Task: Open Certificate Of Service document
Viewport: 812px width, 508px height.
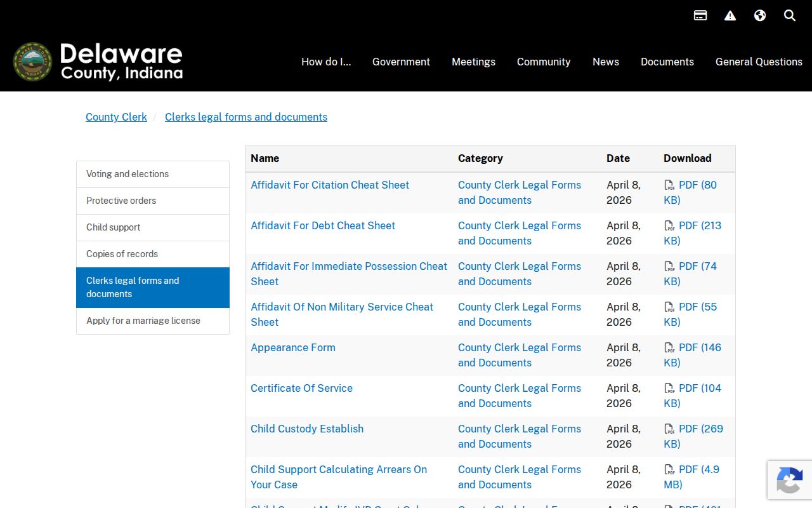Action: (301, 388)
